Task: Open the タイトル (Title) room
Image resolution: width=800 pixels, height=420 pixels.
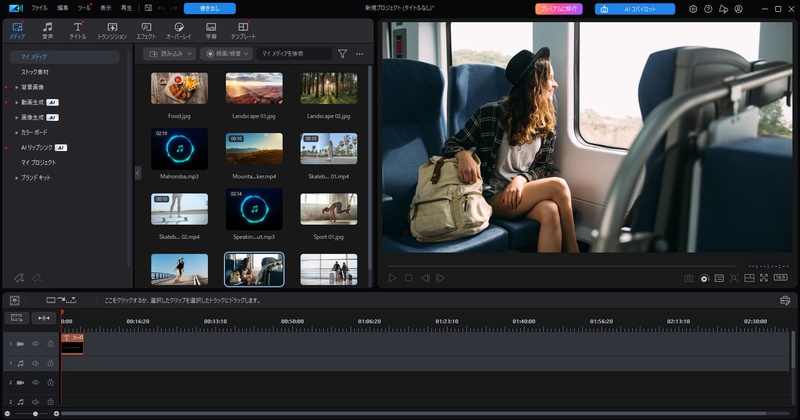Action: [77, 30]
